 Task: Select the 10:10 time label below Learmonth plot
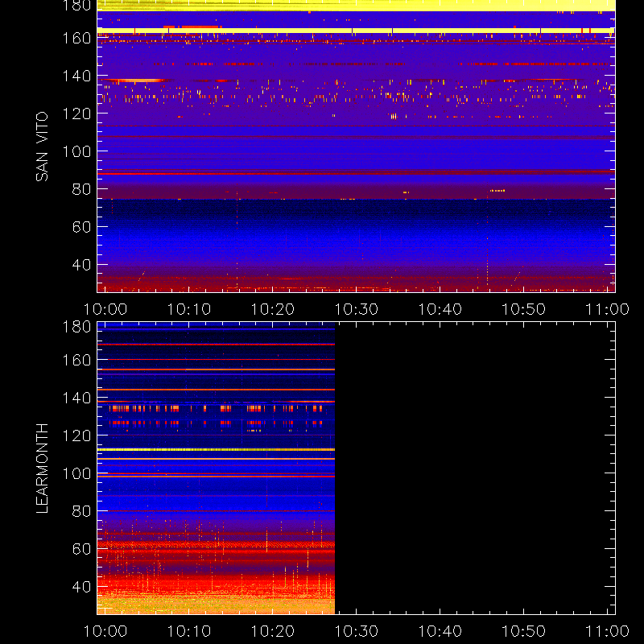189,631
